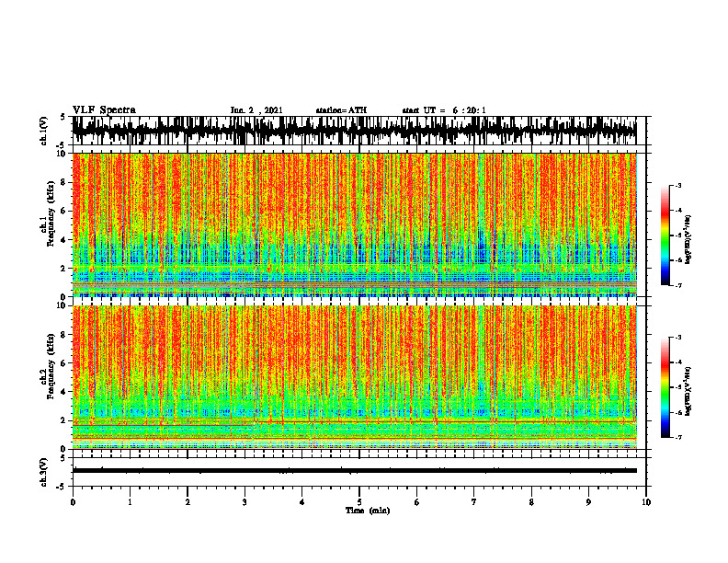728x563 pixels.
Task: Click the "ch.3(V)" axis label
Action: pos(44,472)
